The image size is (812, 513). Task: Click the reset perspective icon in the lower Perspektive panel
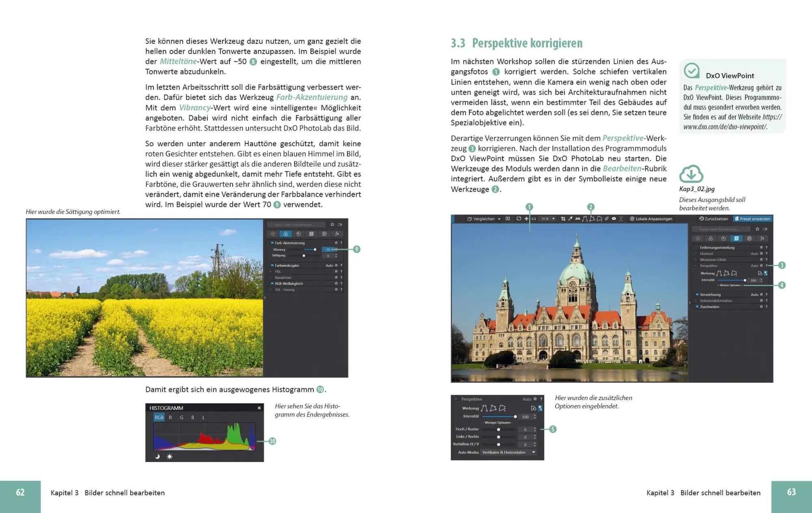point(533,408)
